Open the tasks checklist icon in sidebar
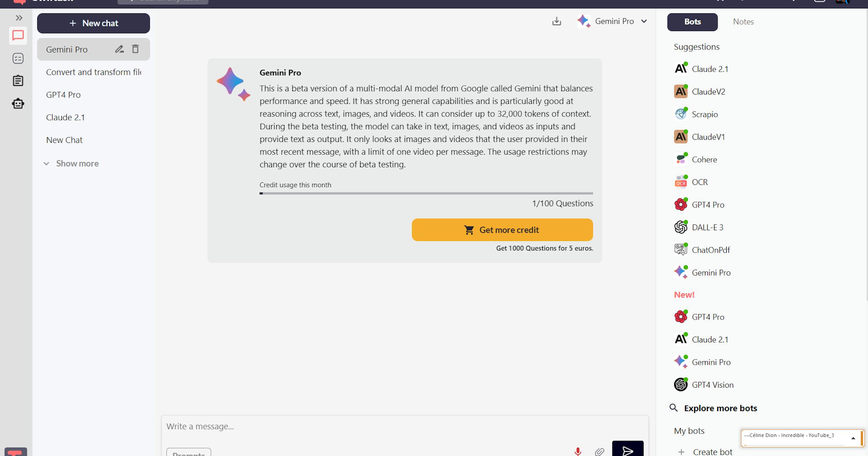 18,58
